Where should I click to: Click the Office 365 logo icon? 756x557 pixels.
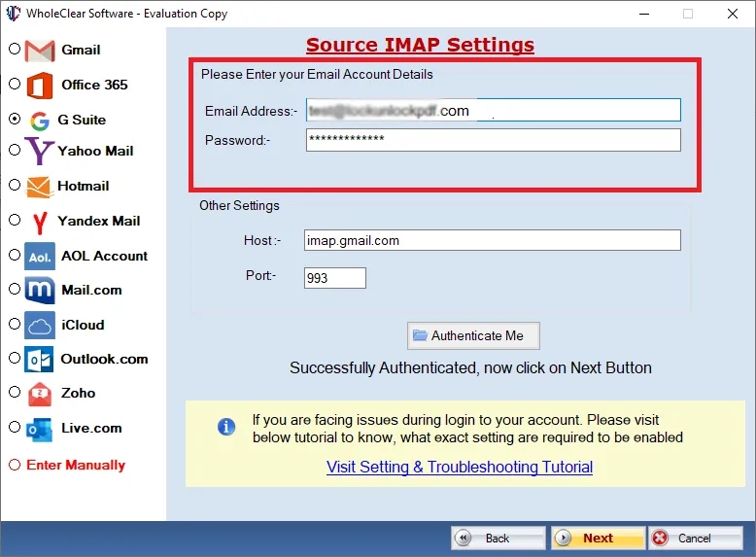[40, 86]
